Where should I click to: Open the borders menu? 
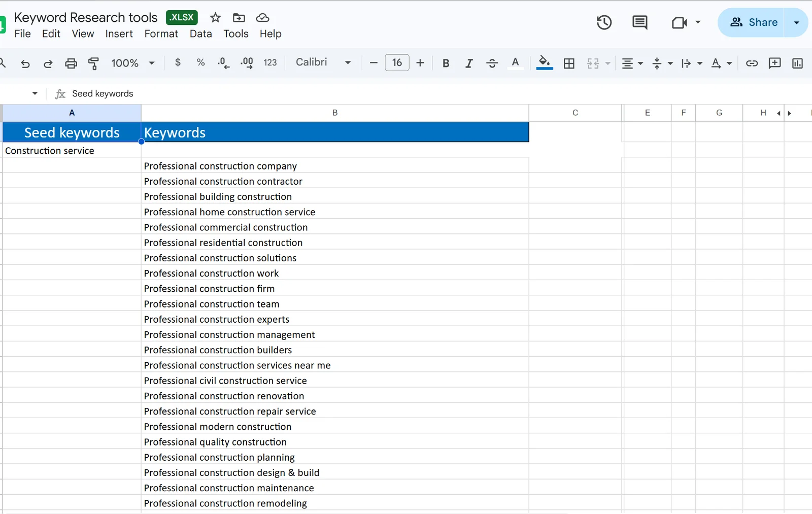pyautogui.click(x=569, y=63)
